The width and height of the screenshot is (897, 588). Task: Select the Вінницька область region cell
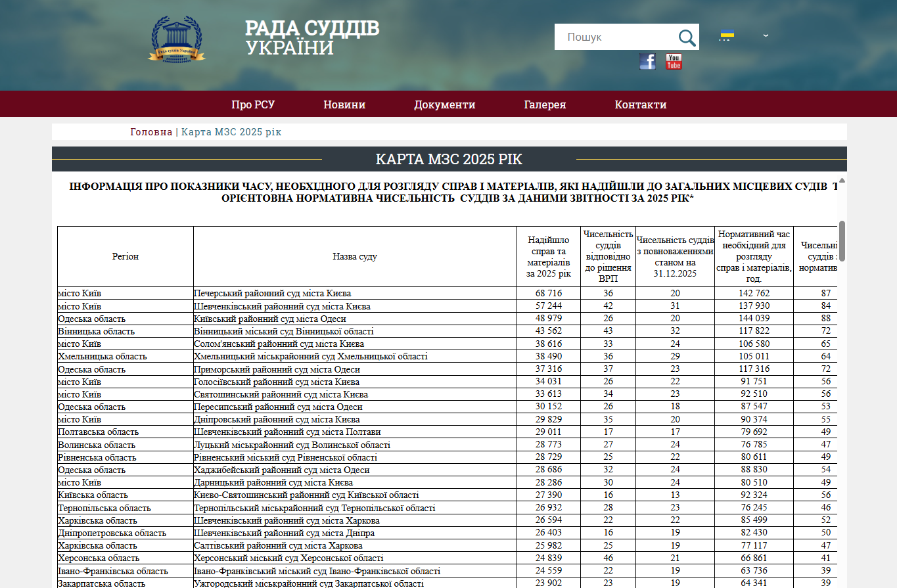(x=96, y=331)
